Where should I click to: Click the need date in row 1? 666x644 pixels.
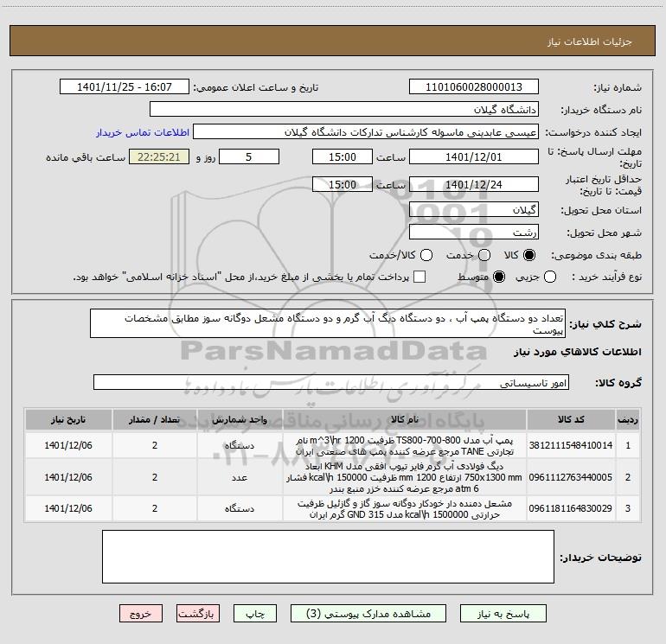click(68, 445)
